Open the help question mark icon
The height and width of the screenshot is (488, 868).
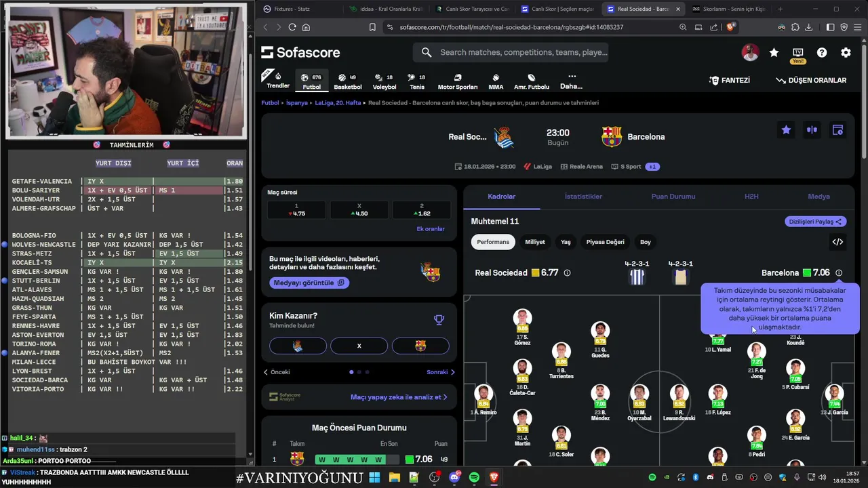(822, 52)
